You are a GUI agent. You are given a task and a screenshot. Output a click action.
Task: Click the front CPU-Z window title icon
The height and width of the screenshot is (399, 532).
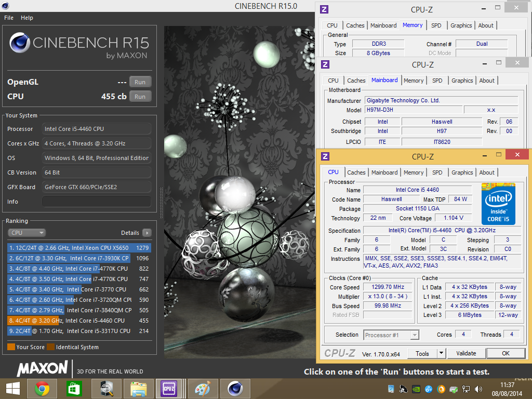click(x=325, y=156)
